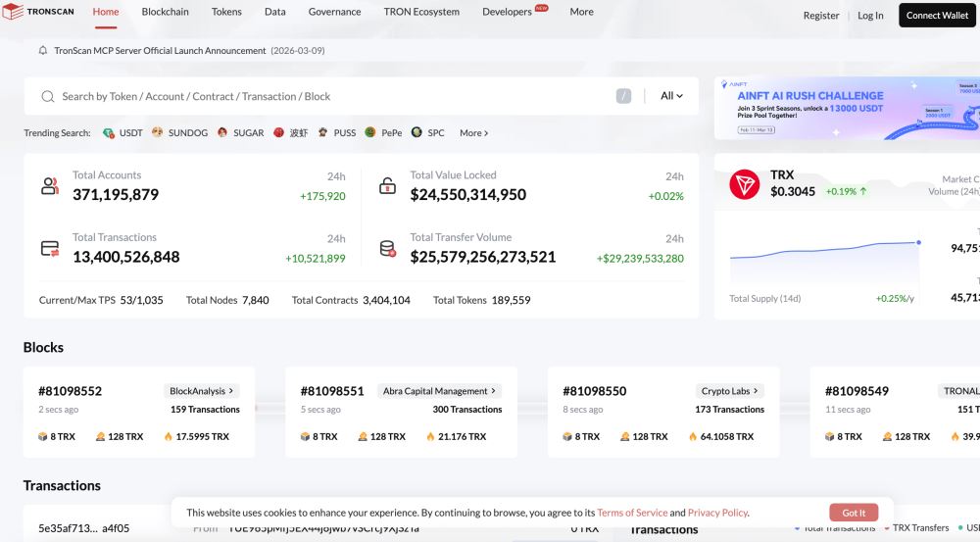Open MCP Server launch announcement
The width and height of the screenshot is (980, 542).
point(160,51)
